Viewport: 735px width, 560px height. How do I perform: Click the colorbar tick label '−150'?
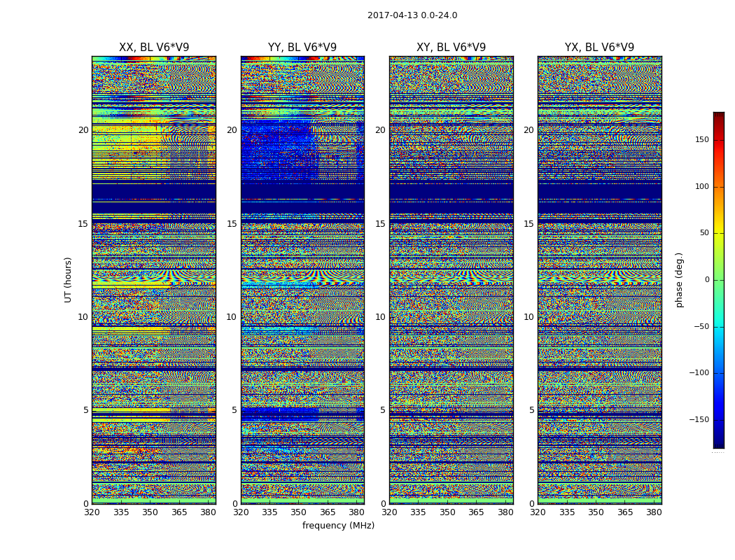point(699,420)
